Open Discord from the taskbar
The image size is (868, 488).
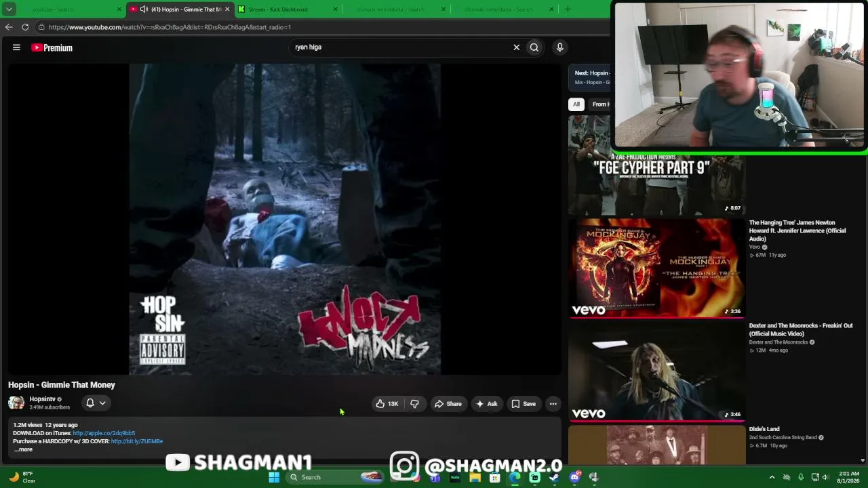[575, 477]
